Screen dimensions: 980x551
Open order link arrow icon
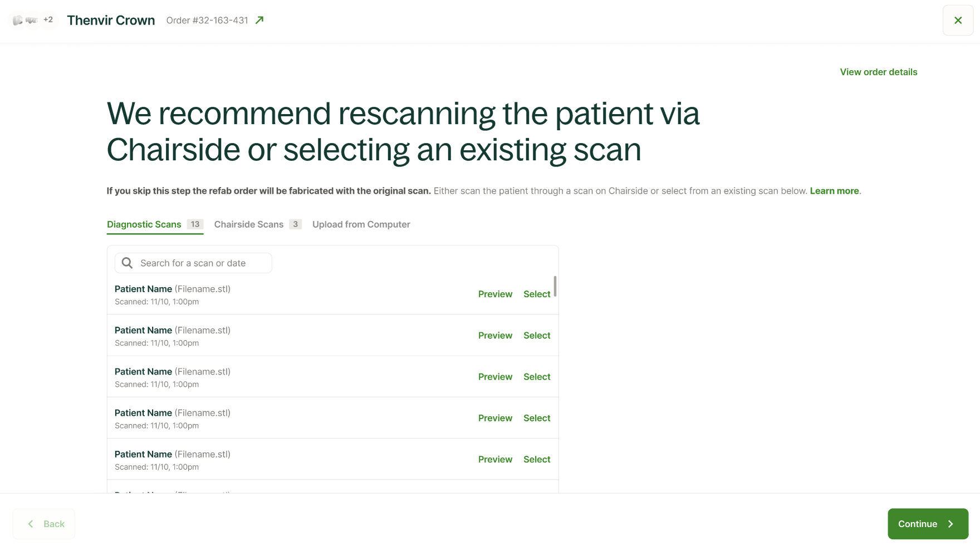pos(259,20)
